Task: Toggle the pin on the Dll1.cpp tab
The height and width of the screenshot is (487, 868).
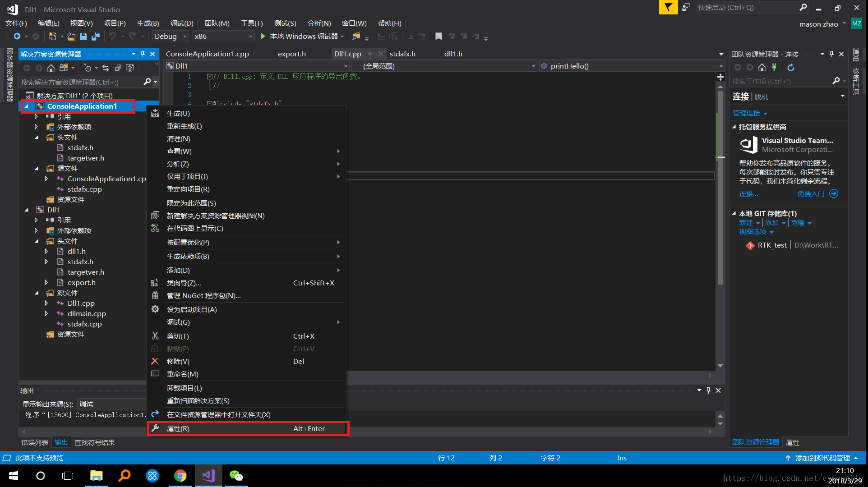Action: pos(370,54)
